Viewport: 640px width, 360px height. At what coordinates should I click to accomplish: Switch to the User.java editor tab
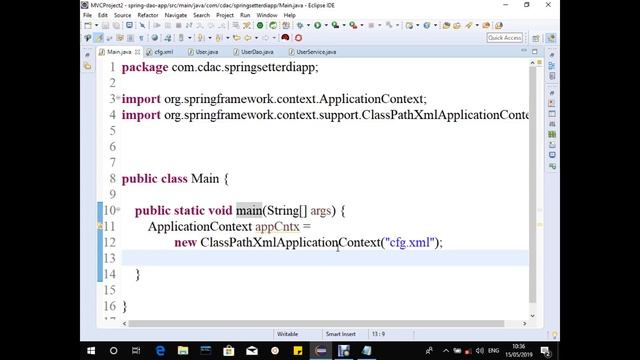point(203,52)
